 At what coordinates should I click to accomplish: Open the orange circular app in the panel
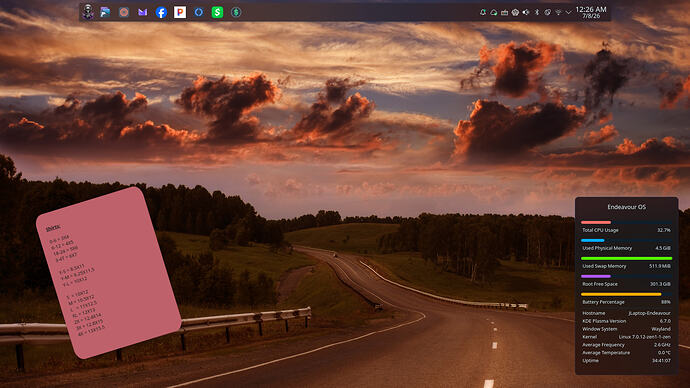pyautogui.click(x=124, y=12)
